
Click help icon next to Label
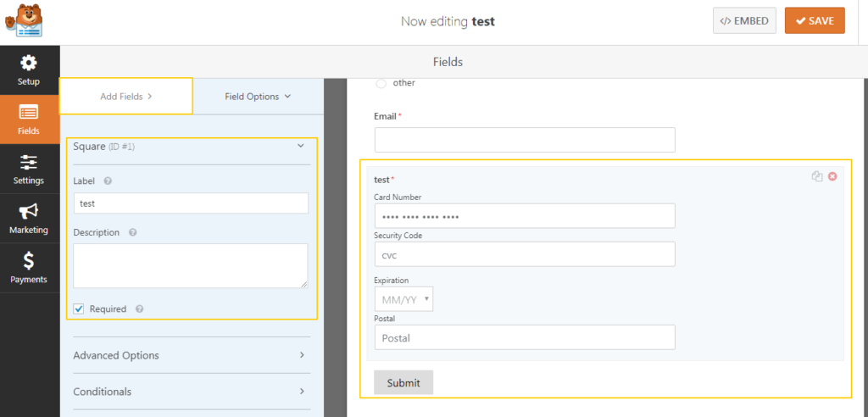(108, 181)
